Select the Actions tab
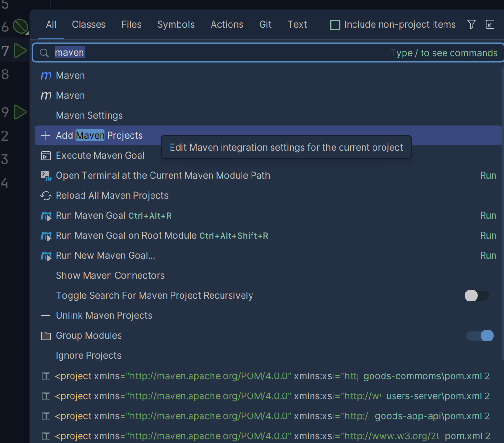Image resolution: width=504 pixels, height=443 pixels. [x=227, y=24]
